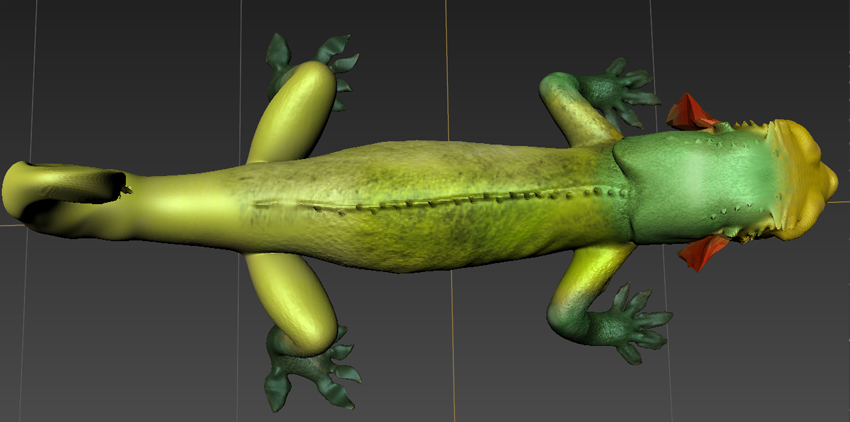
Task: Click the orange horizontal axis line behind the tail
Action: [8, 226]
